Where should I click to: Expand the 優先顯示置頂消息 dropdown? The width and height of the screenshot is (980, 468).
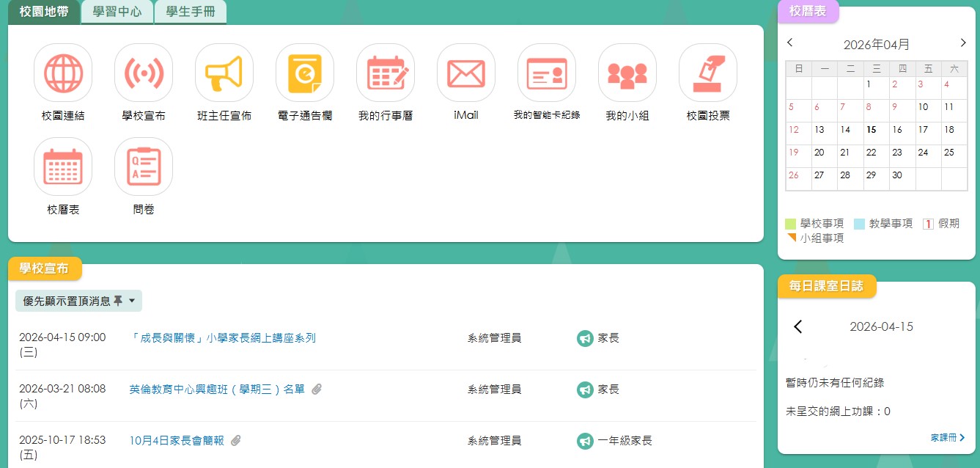point(79,301)
